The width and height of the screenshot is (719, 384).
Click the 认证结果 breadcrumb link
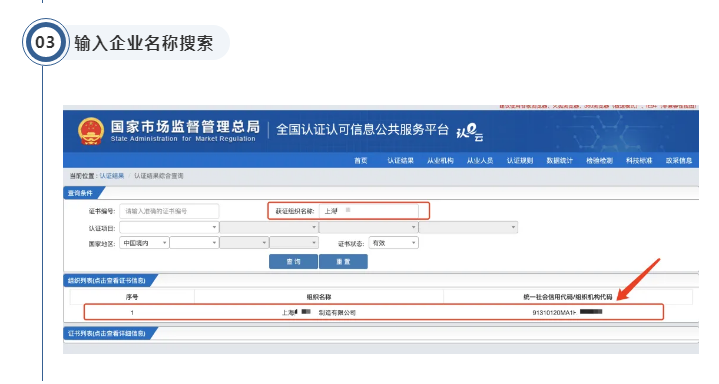pyautogui.click(x=112, y=176)
